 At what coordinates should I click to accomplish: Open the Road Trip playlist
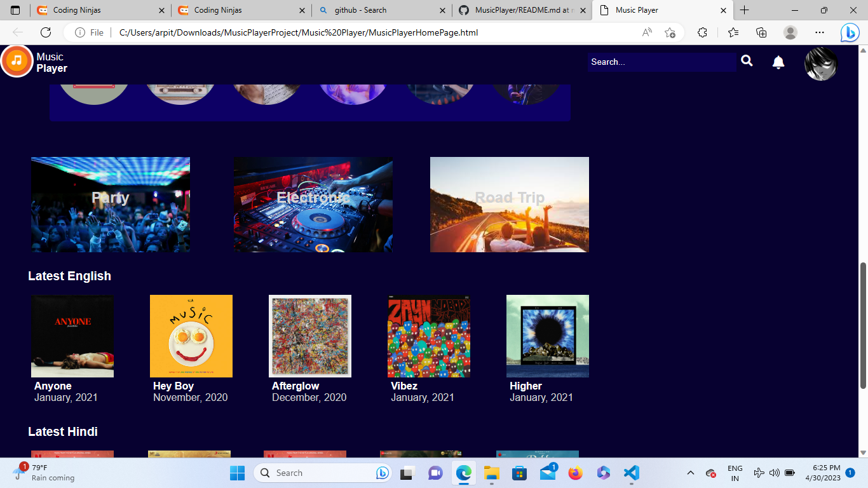coord(509,205)
